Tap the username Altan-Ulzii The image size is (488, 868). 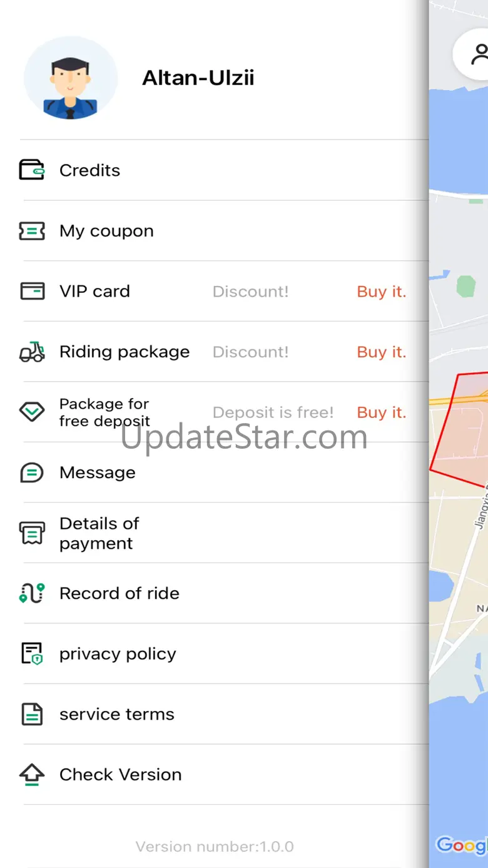[198, 78]
